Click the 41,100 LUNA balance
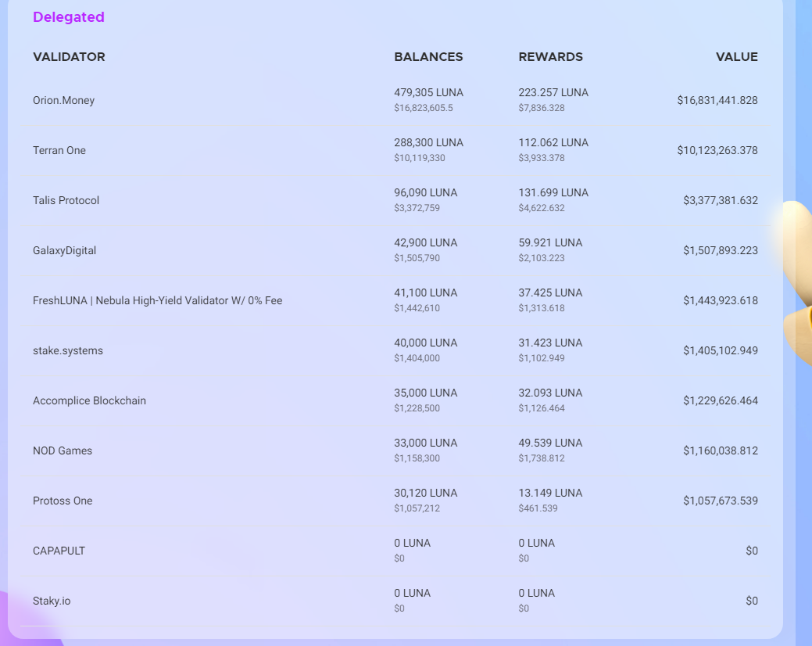The height and width of the screenshot is (646, 812). 425,292
